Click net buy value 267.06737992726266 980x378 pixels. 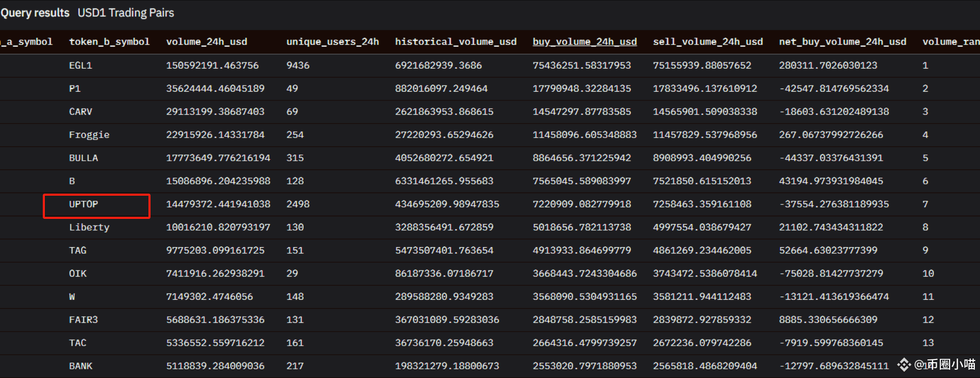[831, 135]
